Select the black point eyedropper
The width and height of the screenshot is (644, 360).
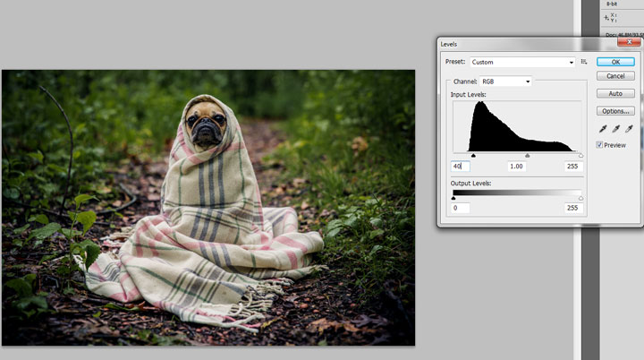[x=603, y=129]
